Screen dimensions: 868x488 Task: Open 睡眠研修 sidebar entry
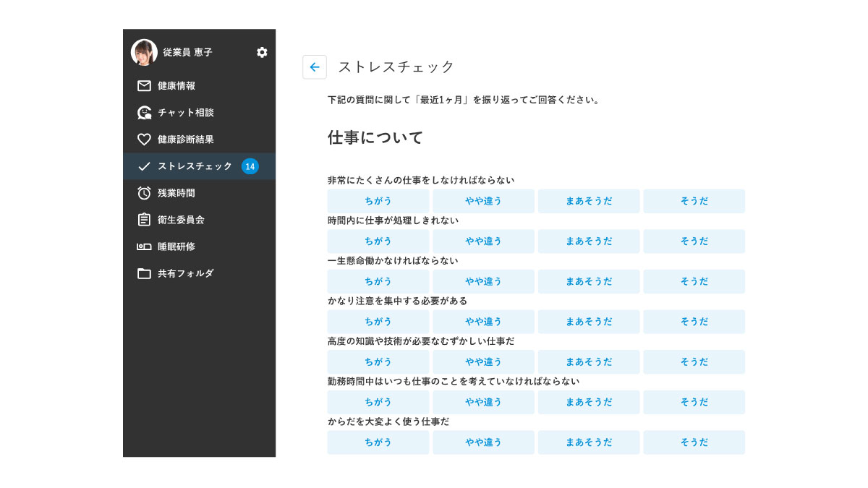point(199,247)
